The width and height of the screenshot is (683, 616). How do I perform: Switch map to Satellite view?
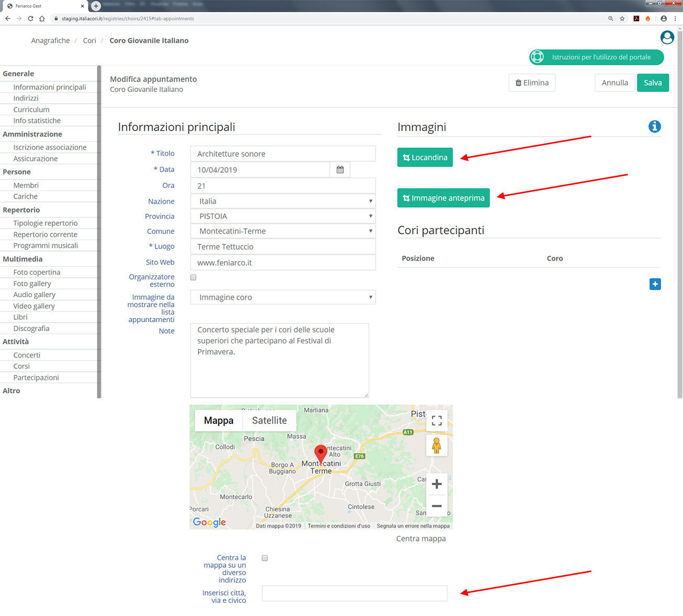click(269, 420)
